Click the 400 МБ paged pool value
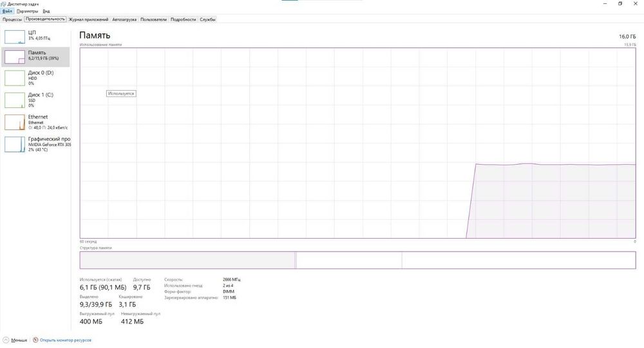Image resolution: width=644 pixels, height=348 pixels. [x=91, y=322]
